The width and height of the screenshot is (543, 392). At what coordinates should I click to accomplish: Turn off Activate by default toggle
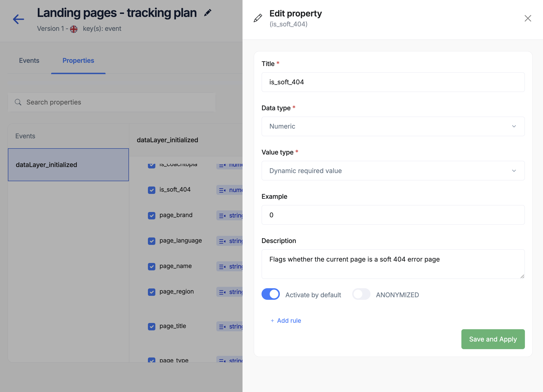(271, 294)
